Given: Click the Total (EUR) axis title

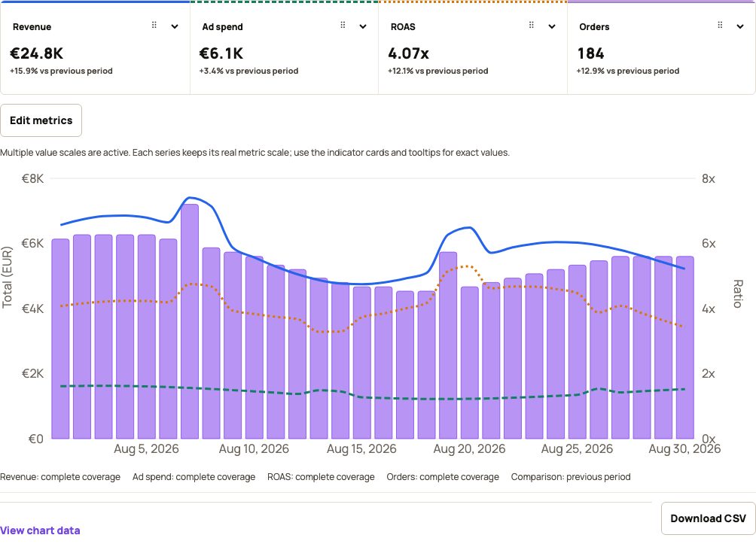Looking at the screenshot, I should pyautogui.click(x=7, y=277).
